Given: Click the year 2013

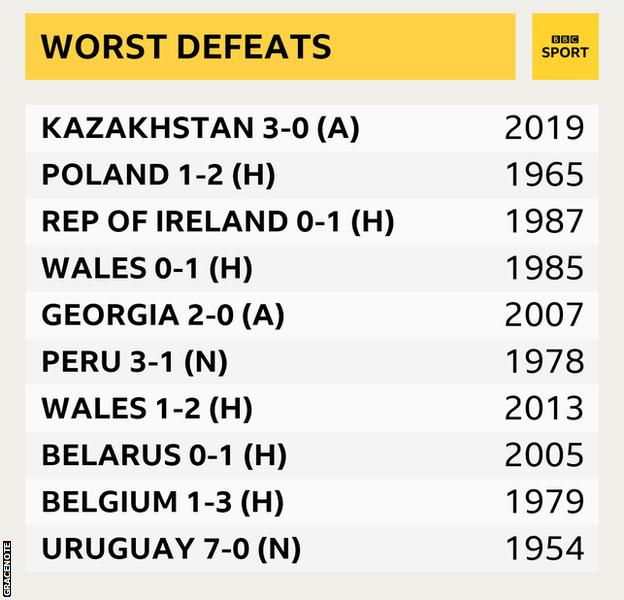Looking at the screenshot, I should point(544,408).
